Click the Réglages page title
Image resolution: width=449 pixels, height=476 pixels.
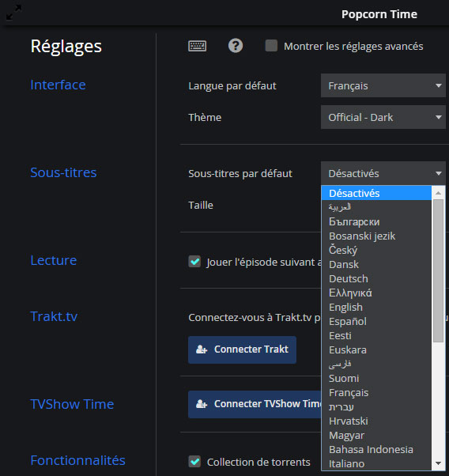(66, 47)
